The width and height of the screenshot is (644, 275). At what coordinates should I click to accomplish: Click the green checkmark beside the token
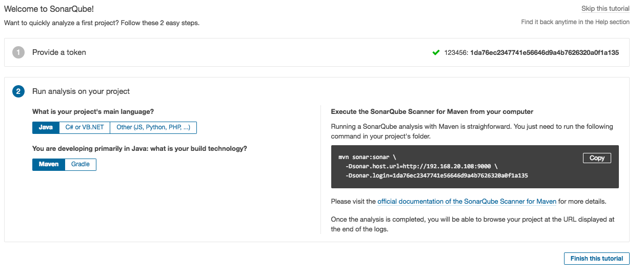[436, 52]
